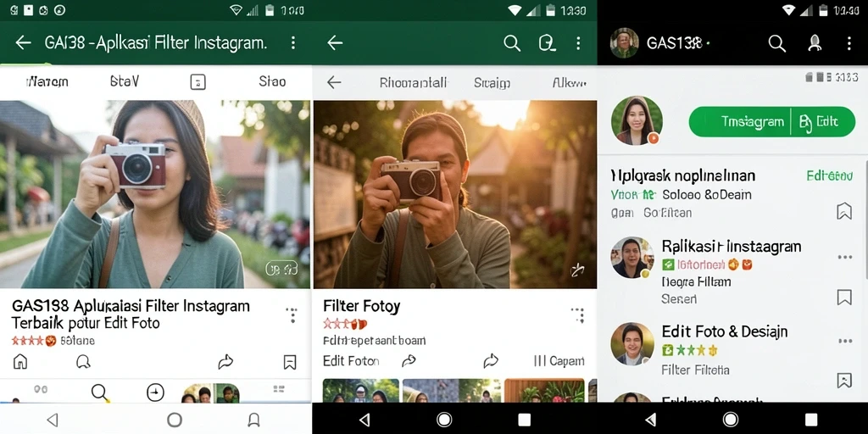
Task: Bookmark the GAS138 Aplukaiasi Filter post
Action: [x=290, y=362]
